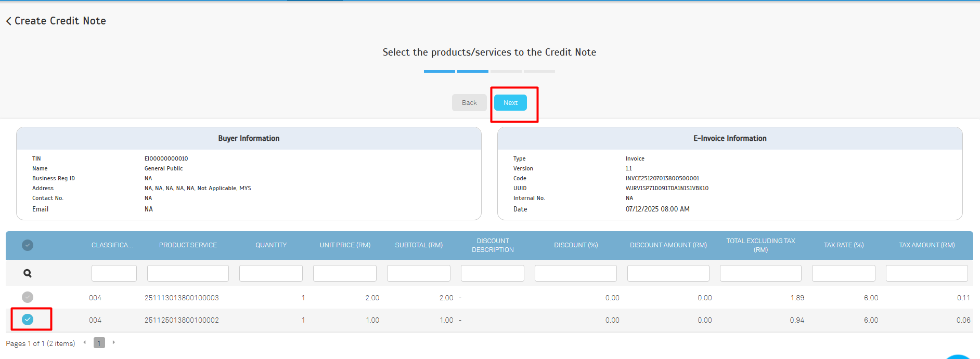Click the Product Service filter input field
Screen dimensions: 980x359
[188, 273]
